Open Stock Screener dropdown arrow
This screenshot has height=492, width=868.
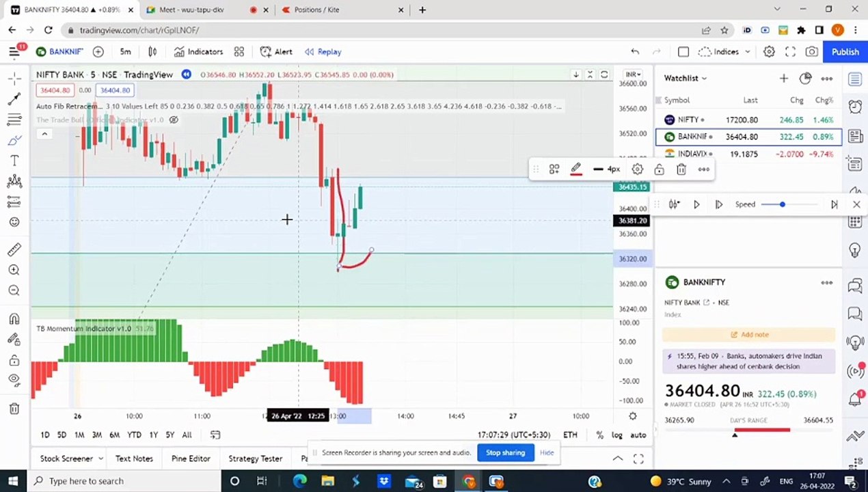click(x=100, y=459)
